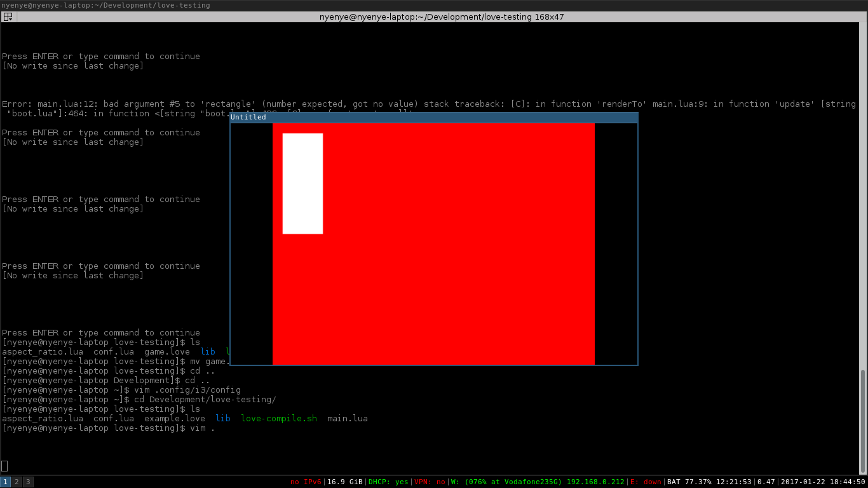Click the 'cd Development/love-testing/' command line
Image resolution: width=868 pixels, height=488 pixels.
[139, 400]
